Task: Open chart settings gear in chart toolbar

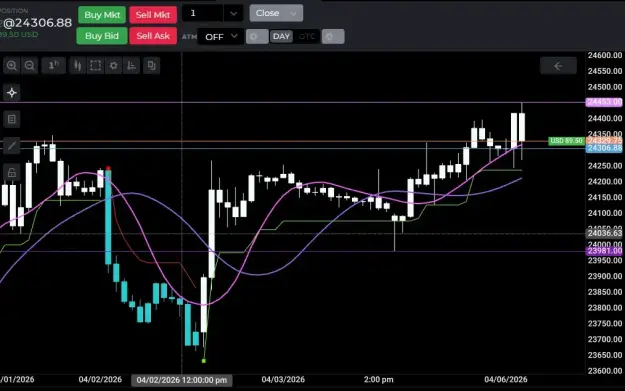Action: [114, 65]
